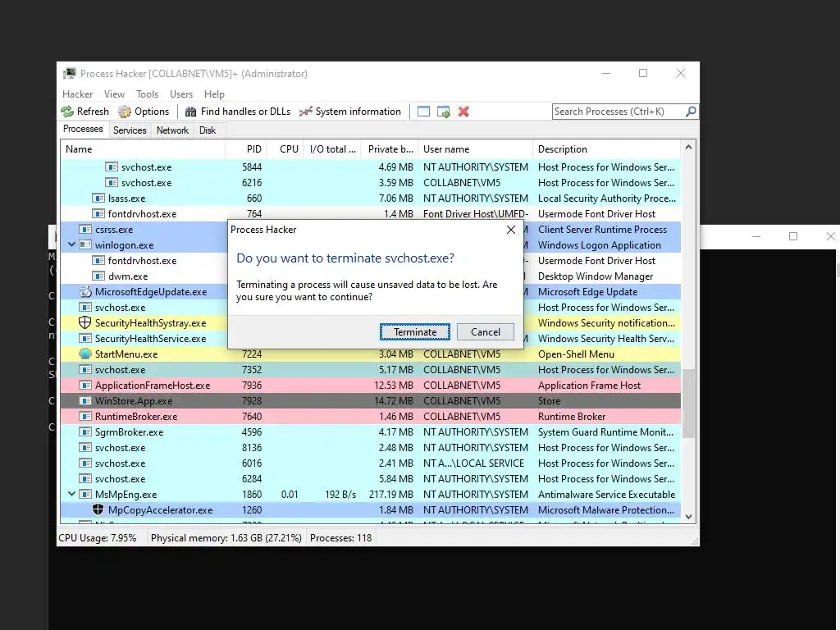
Task: Click the Processes: 118 status bar entry
Action: click(340, 538)
